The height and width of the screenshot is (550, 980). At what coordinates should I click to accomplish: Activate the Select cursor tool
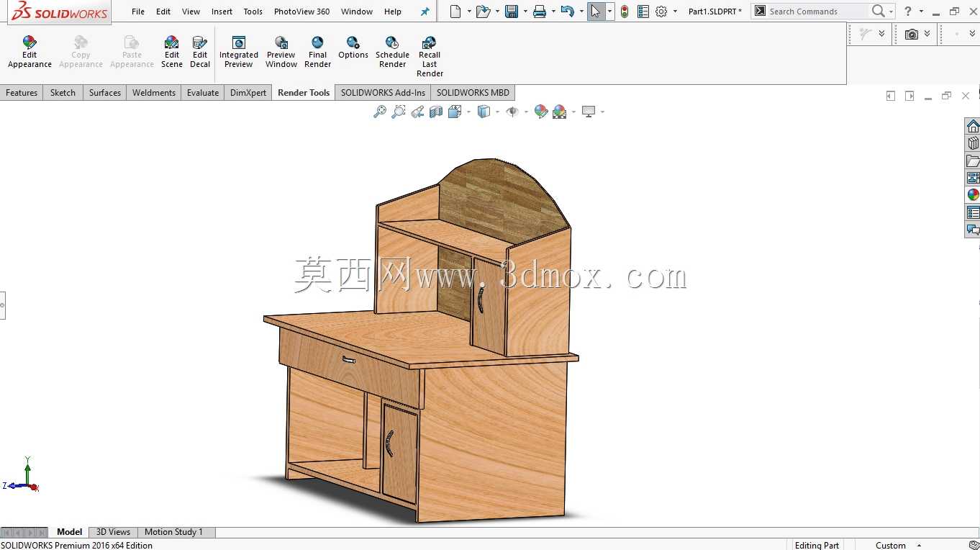pos(596,11)
